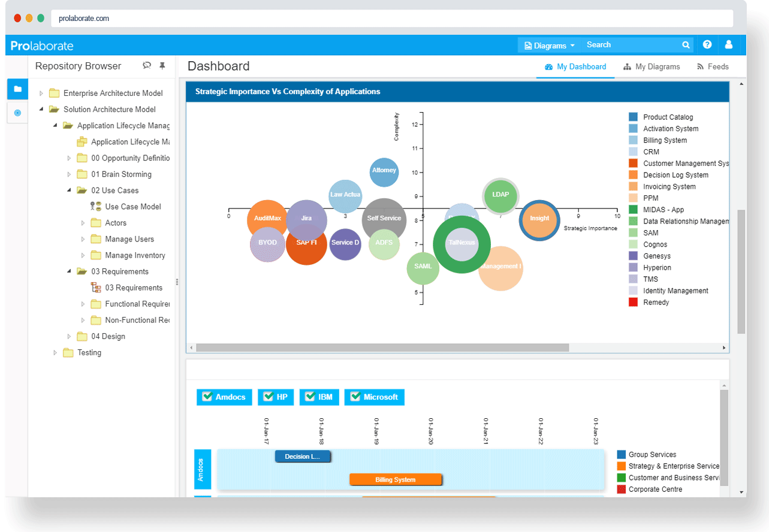Uncheck the Amdocs filter checkbox
This screenshot has width=769, height=532.
pos(207,397)
